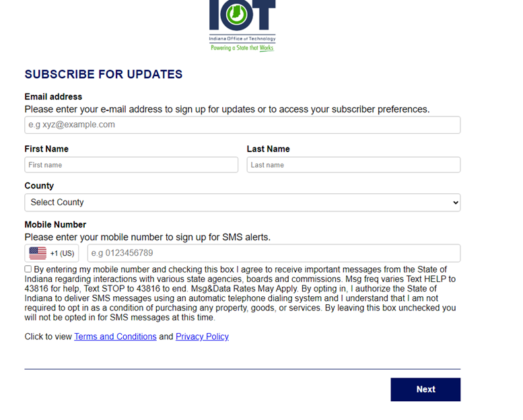Click the US flag icon
Screen dimensions: 523x420
(x=38, y=253)
